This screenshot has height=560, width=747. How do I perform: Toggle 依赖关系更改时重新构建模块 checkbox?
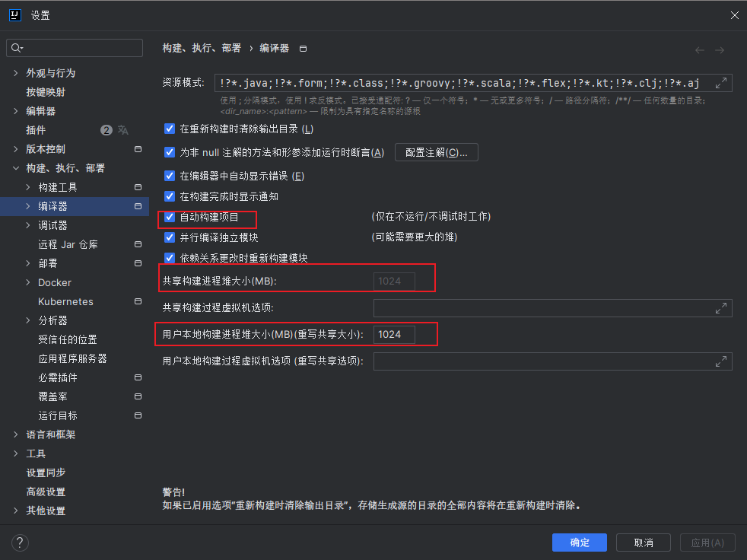click(x=170, y=258)
